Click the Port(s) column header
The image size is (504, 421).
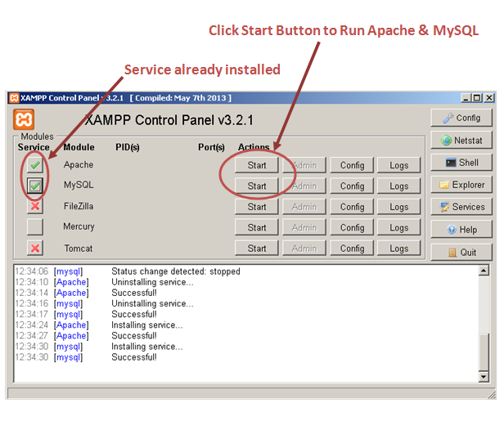(211, 147)
